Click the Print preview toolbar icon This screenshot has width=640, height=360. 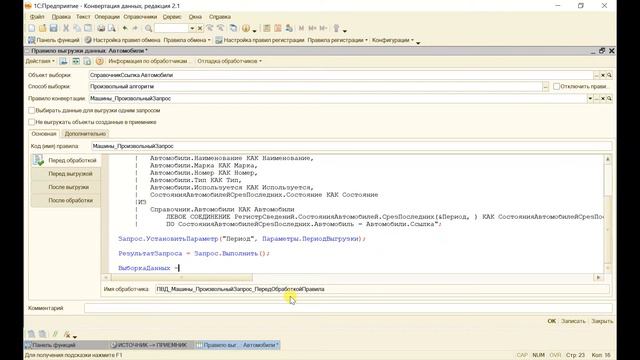[x=111, y=28]
